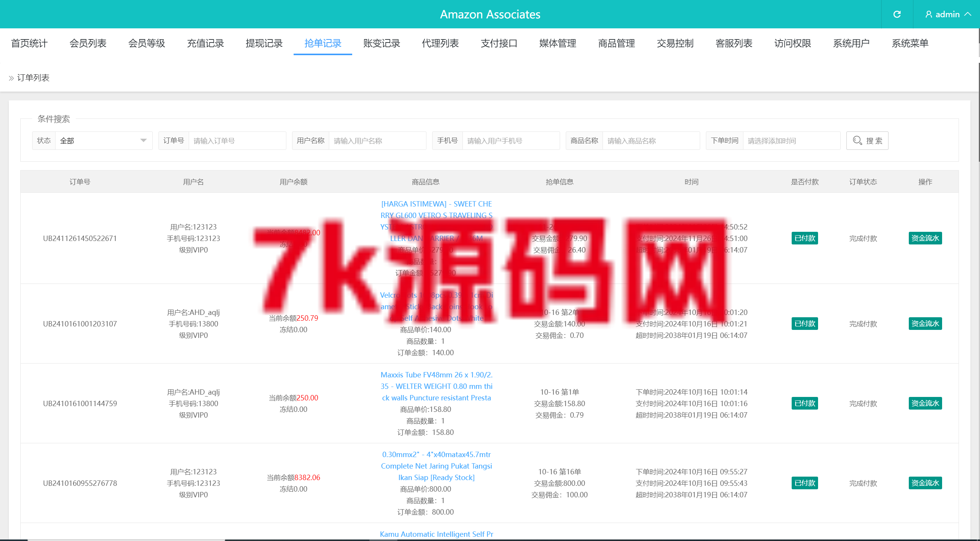Focus the 用户名称 input field
The image size is (980, 541).
point(377,141)
